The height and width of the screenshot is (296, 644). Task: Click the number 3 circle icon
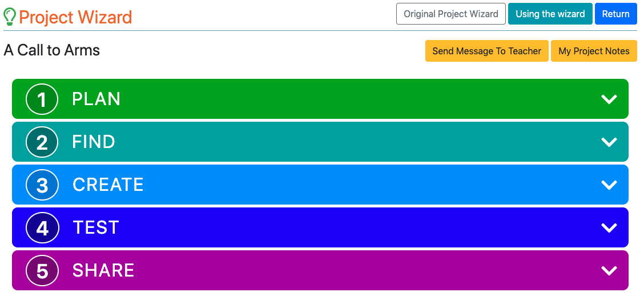pyautogui.click(x=42, y=185)
